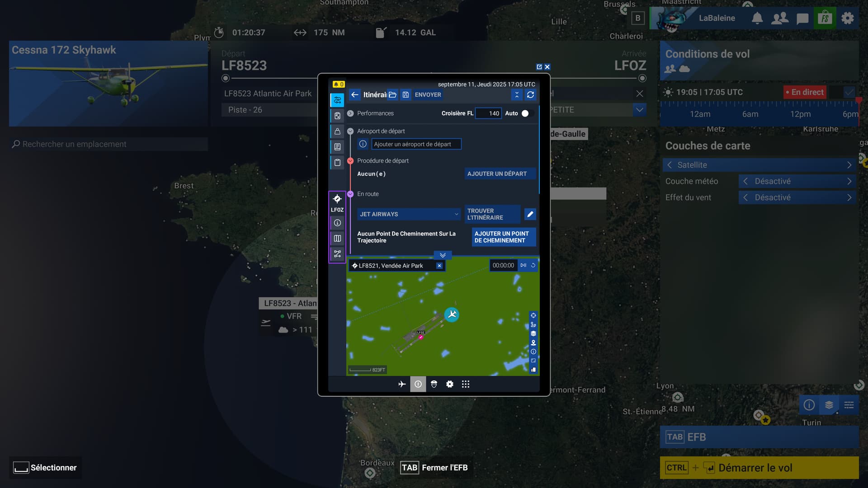Click the EFB map fullscreen image icon
Viewport: 868px width, 488px height.
pyautogui.click(x=533, y=361)
